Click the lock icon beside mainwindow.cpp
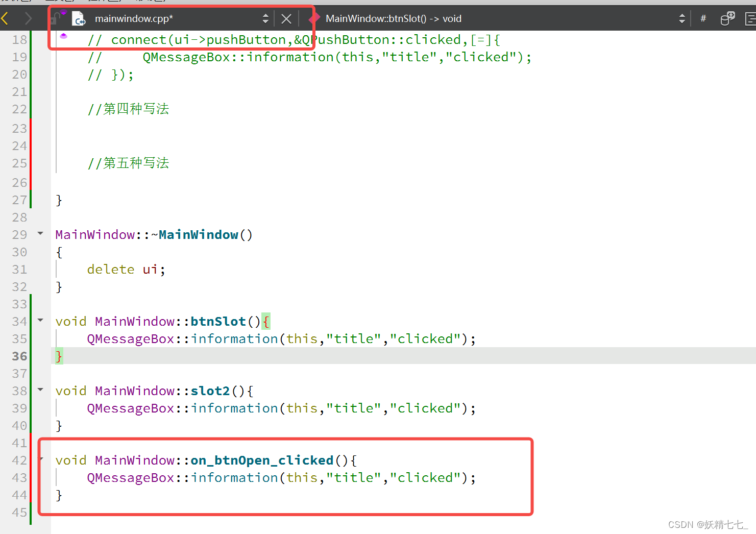 [55, 19]
